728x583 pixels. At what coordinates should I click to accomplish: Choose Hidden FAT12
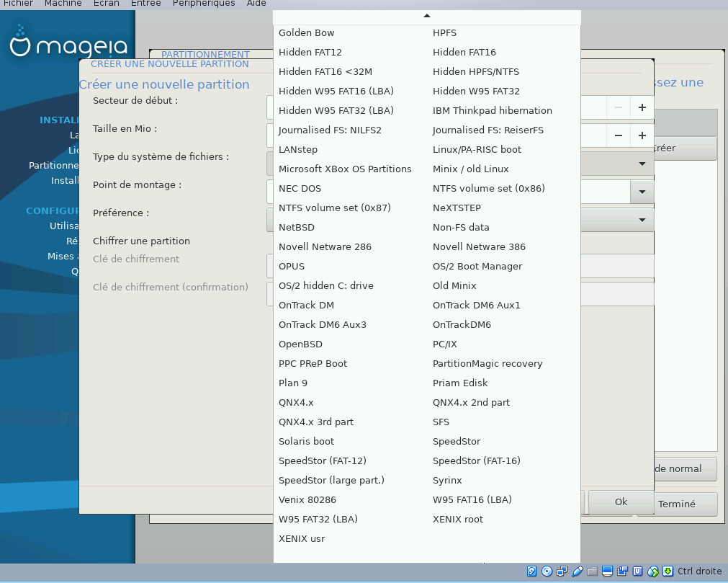coord(310,53)
